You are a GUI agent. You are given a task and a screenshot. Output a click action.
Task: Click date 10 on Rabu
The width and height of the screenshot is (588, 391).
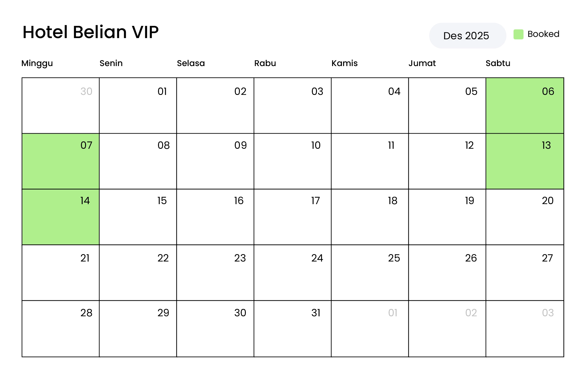293,161
